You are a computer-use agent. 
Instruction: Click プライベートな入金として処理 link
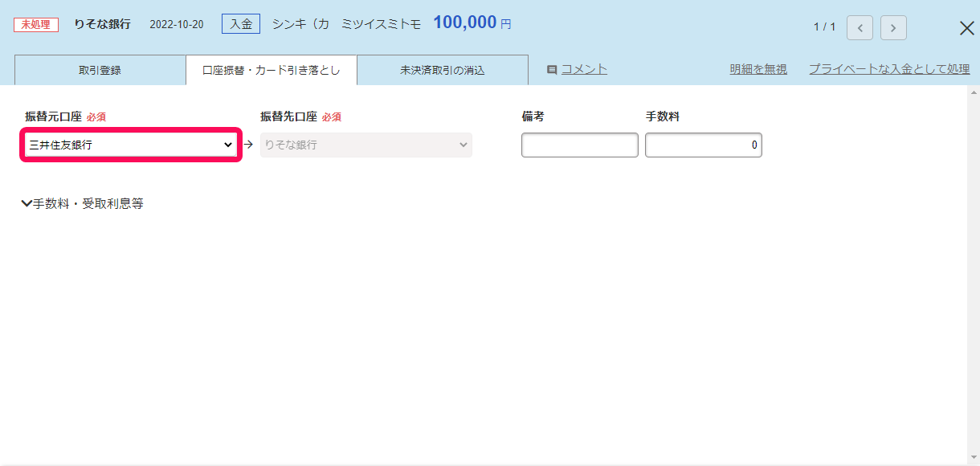click(889, 69)
